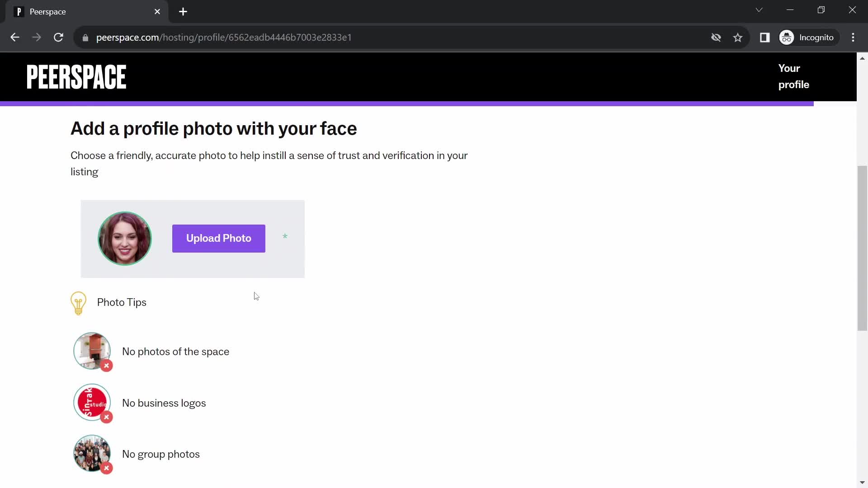Click the no photos of space thumbnail
This screenshot has width=868, height=488.
tap(92, 352)
